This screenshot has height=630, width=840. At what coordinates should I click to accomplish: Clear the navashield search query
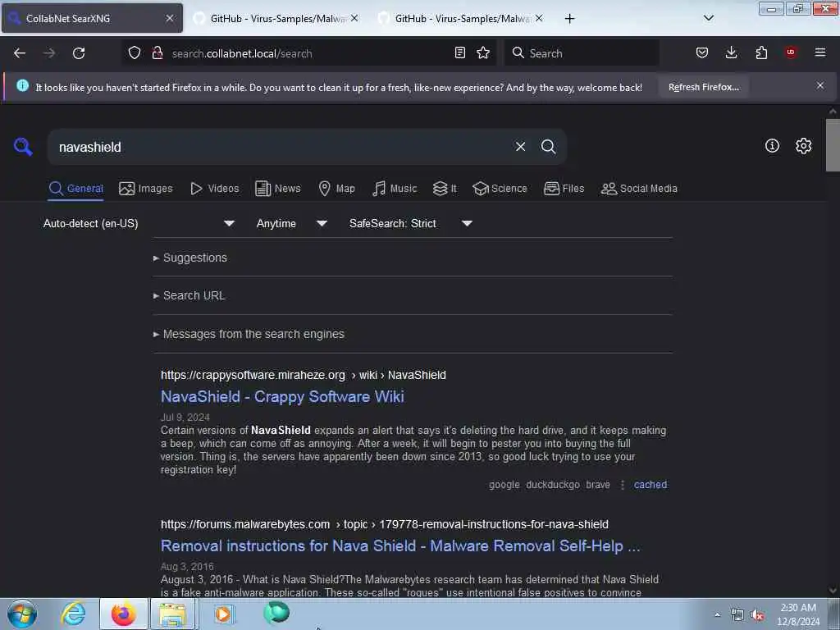pyautogui.click(x=520, y=147)
